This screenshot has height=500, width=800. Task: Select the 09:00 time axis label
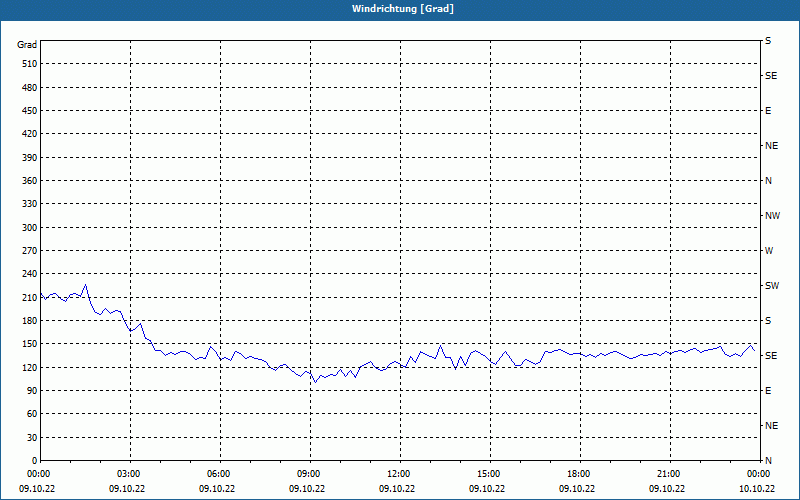pos(308,474)
